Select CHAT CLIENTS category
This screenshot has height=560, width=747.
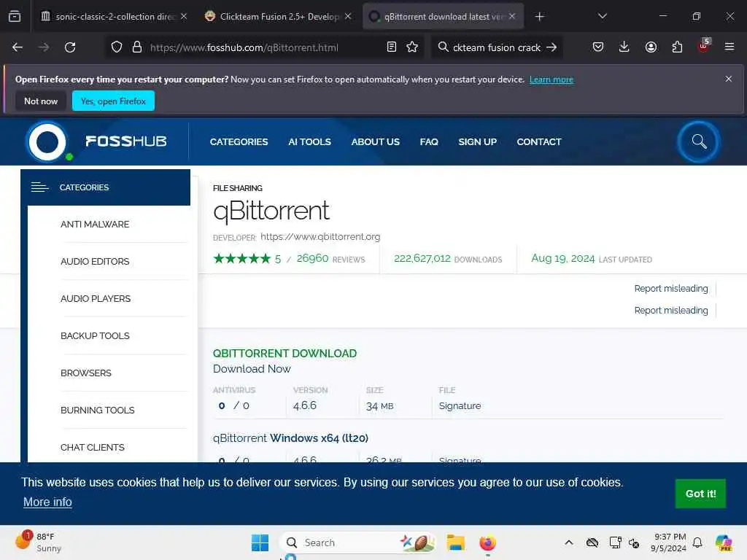[x=93, y=447]
